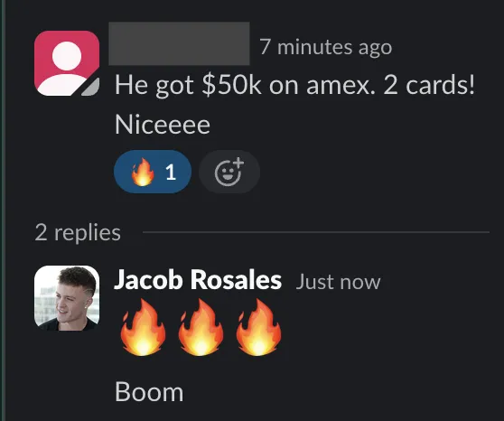Click Jacob Rosales' profile photo

tap(67, 298)
